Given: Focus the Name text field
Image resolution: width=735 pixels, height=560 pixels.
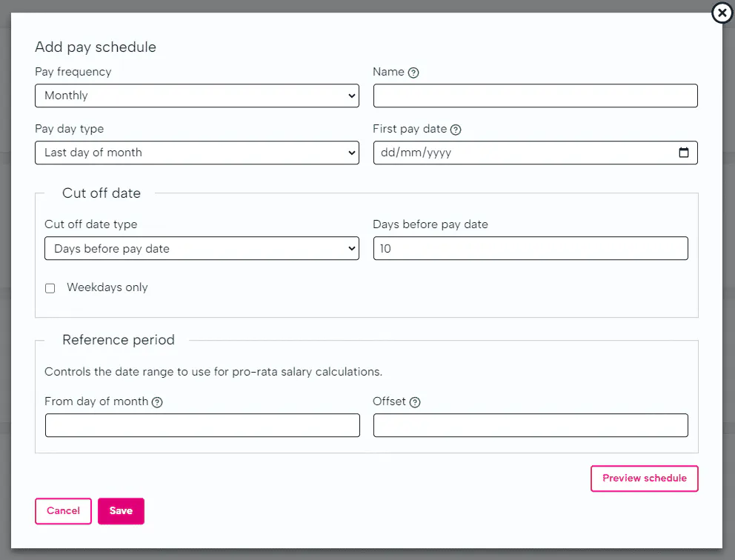Looking at the screenshot, I should [x=535, y=96].
